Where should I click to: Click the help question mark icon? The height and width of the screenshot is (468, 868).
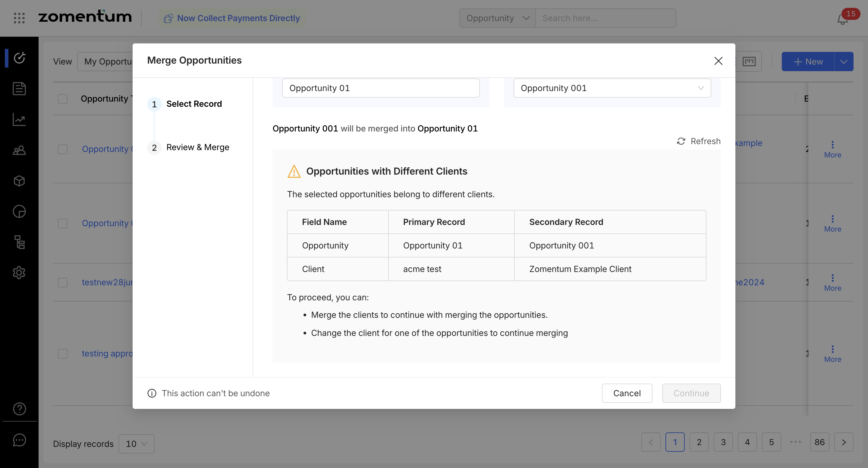19,409
